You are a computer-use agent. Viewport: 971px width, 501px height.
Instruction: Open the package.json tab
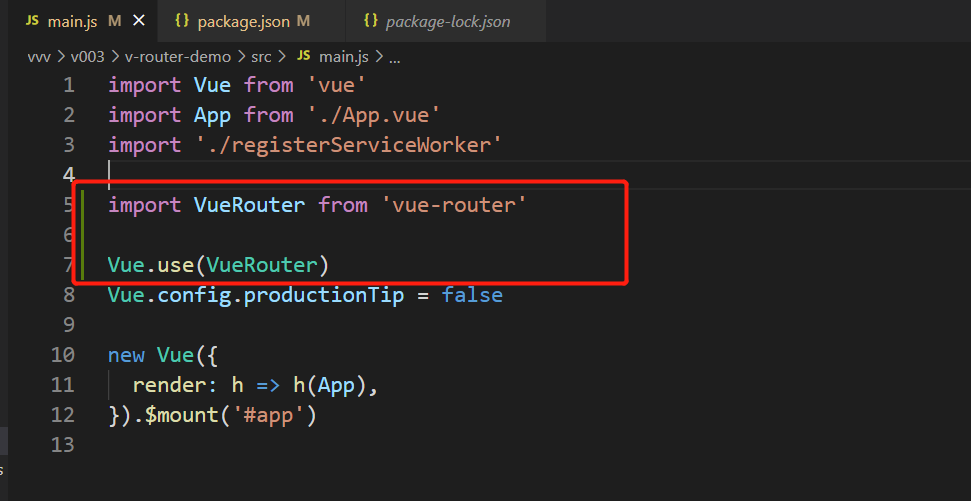252,21
